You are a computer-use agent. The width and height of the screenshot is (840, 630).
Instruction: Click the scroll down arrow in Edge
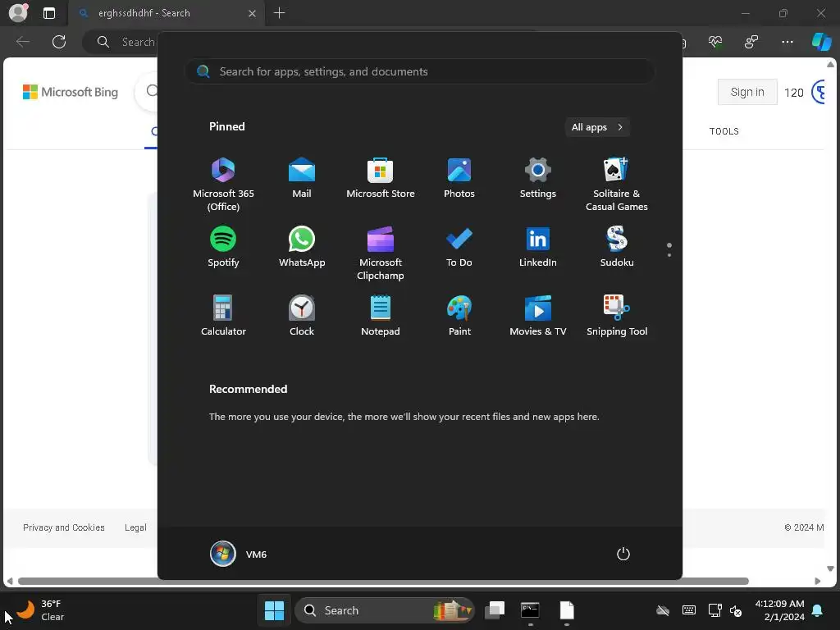pyautogui.click(x=830, y=569)
